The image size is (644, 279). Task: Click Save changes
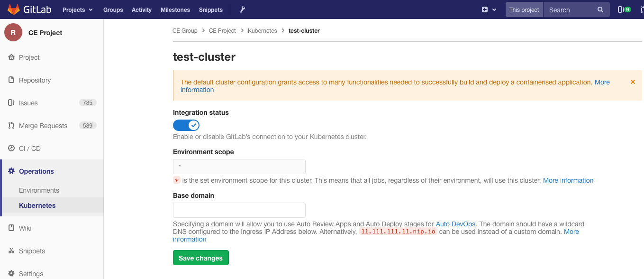pos(200,258)
